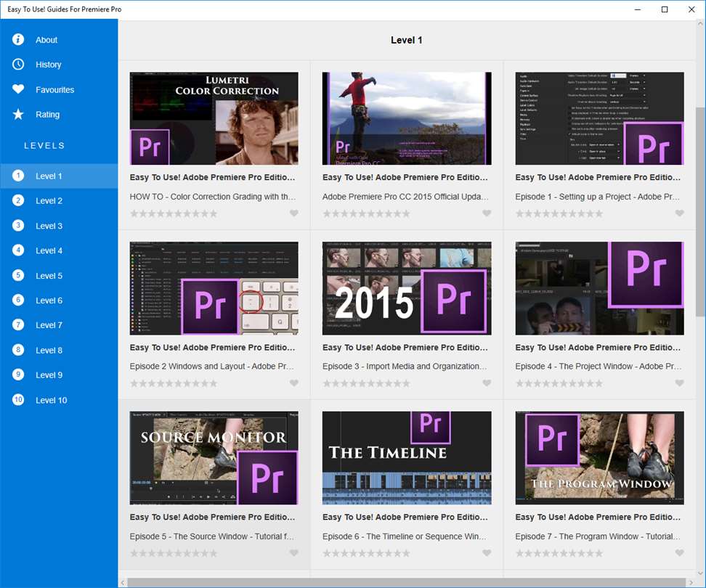Favourite Episode 3 Import Media video
This screenshot has height=588, width=706.
point(487,383)
